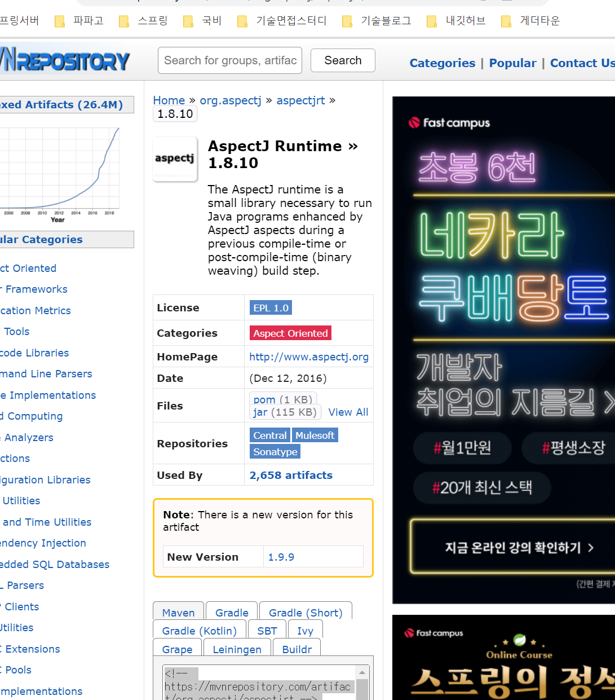
Task: Open aspectjrt breadcrumb link
Action: coord(300,100)
